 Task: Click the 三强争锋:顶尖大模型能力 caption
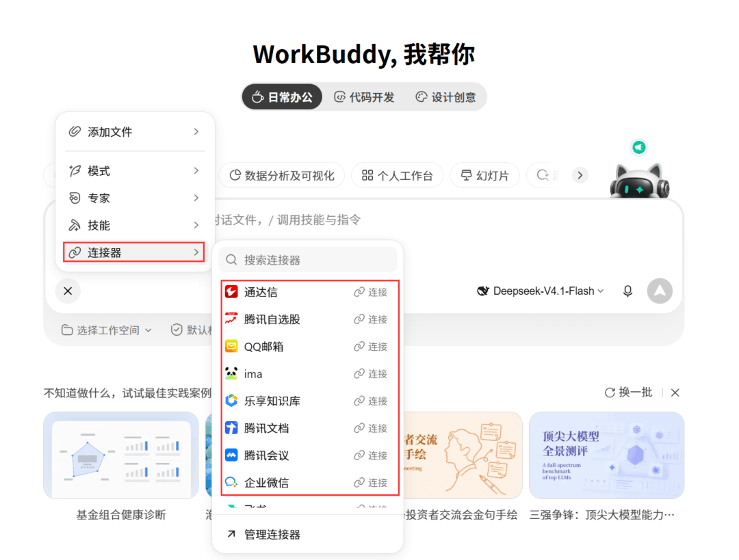[602, 515]
